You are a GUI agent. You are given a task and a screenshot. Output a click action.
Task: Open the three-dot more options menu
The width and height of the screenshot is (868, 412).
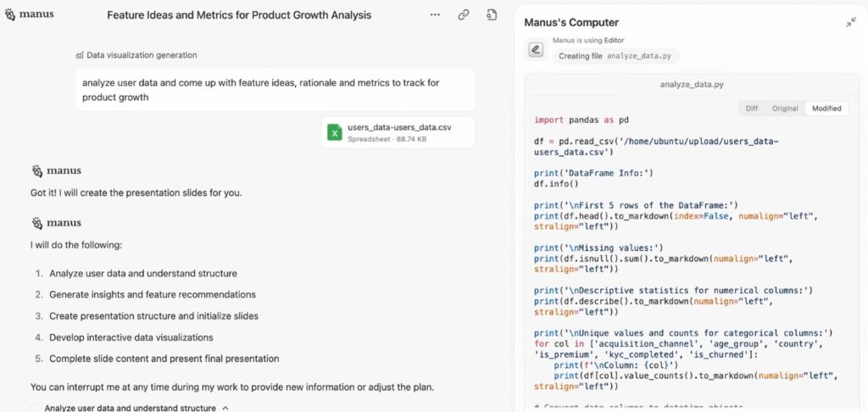click(x=435, y=15)
